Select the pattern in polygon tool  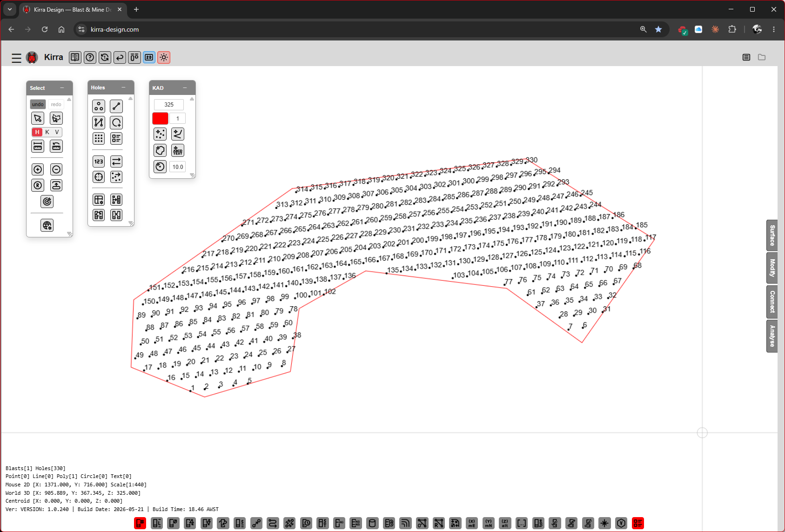116,122
